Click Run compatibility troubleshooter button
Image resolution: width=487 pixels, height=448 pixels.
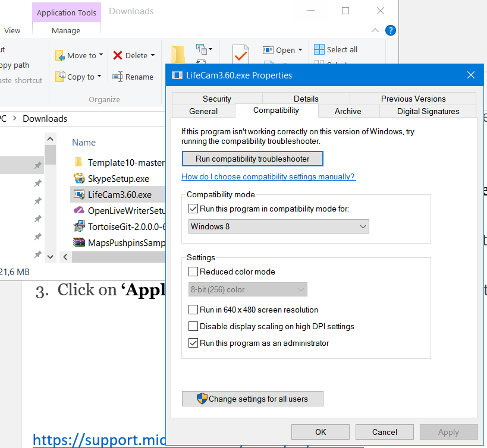click(253, 159)
